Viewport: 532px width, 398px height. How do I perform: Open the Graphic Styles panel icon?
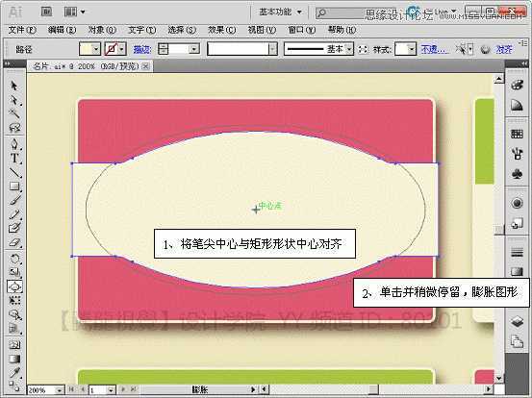pyautogui.click(x=517, y=223)
